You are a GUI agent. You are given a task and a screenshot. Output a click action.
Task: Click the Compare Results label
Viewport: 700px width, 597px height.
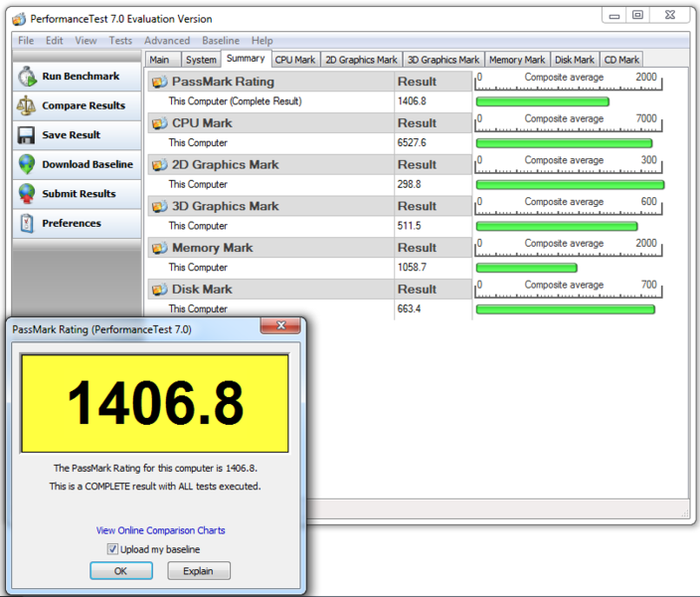[x=84, y=105]
